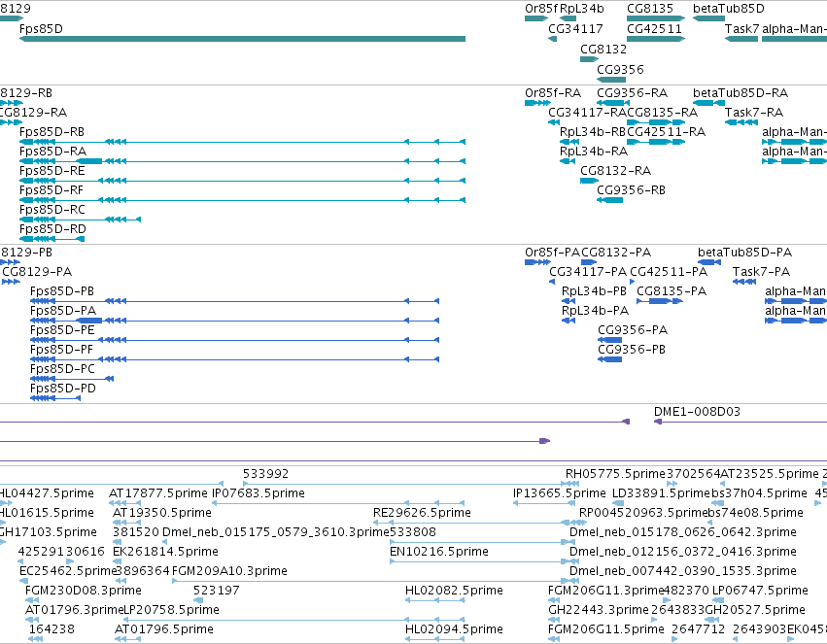The height and width of the screenshot is (644, 827).
Task: Select the betaTub85D gene label
Action: (729, 9)
